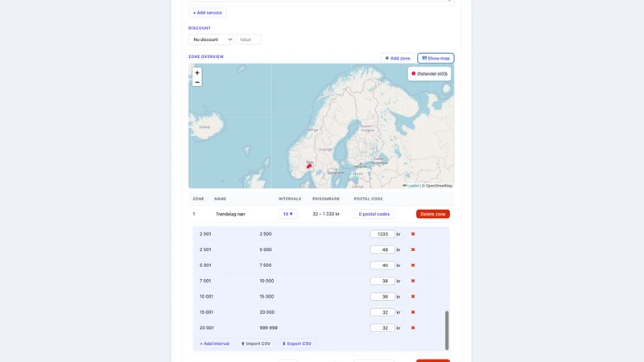Remove the 5 001–7 500 interval
Screen dimensions: 644x362
pyautogui.click(x=413, y=265)
